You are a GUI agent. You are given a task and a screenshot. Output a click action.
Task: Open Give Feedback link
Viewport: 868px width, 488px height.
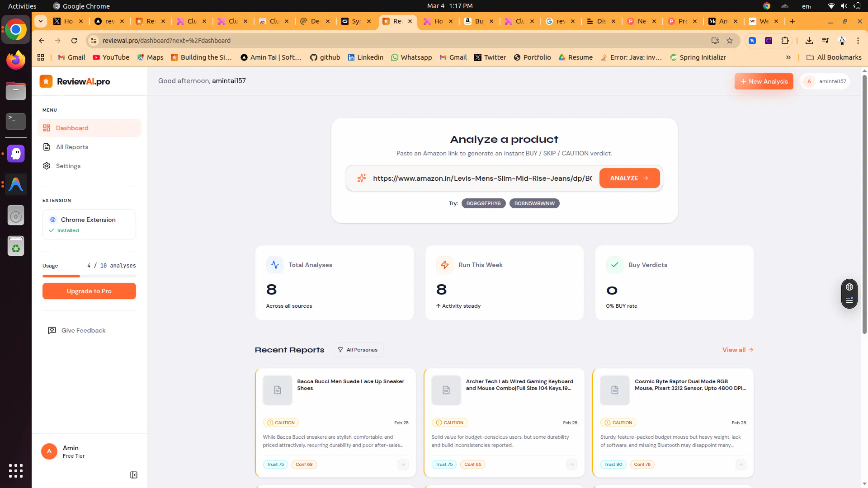click(77, 330)
